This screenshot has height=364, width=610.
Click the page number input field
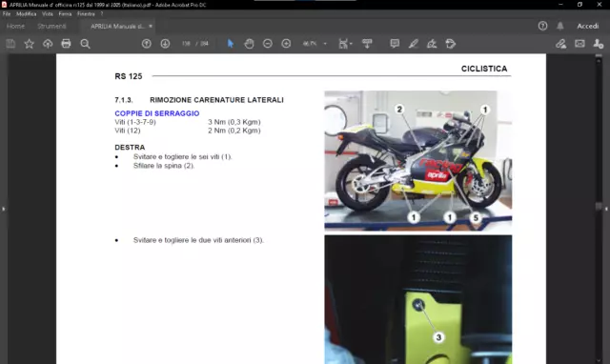tap(186, 44)
